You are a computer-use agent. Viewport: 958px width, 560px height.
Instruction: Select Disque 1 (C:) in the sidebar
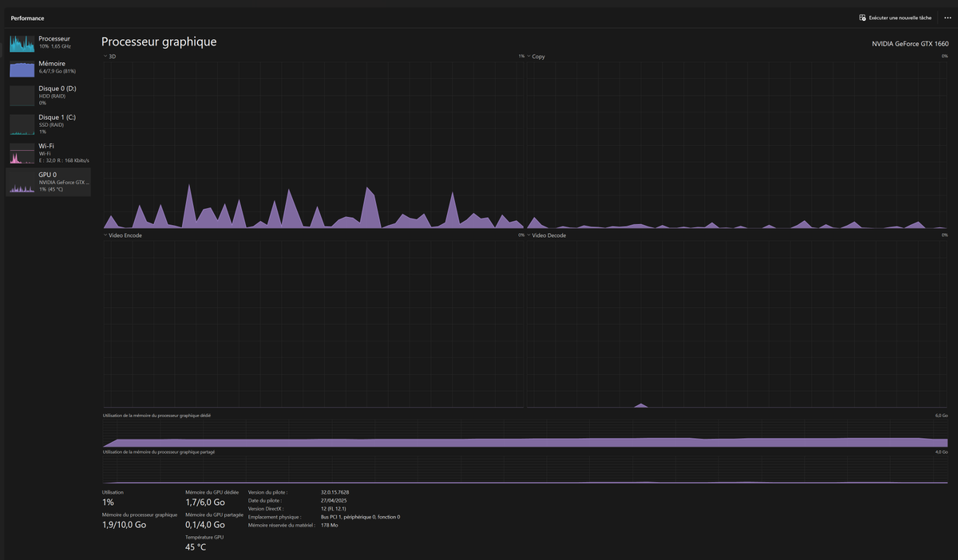[x=48, y=124]
